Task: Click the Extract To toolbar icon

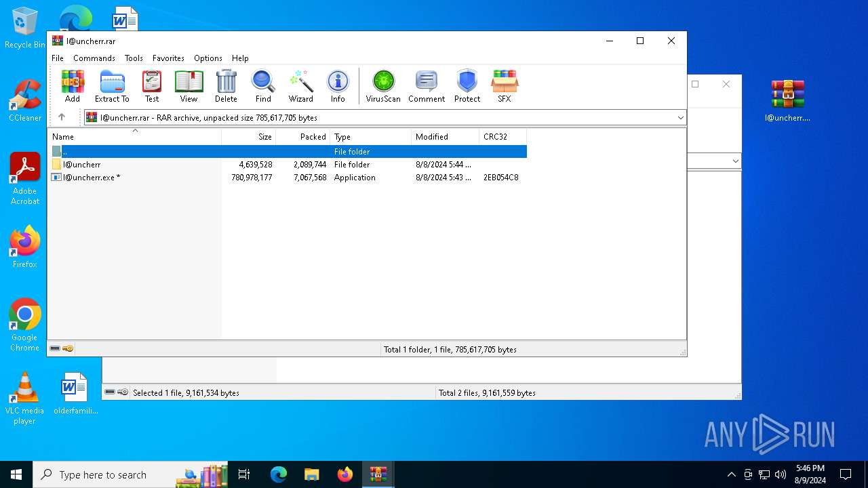Action: (112, 86)
